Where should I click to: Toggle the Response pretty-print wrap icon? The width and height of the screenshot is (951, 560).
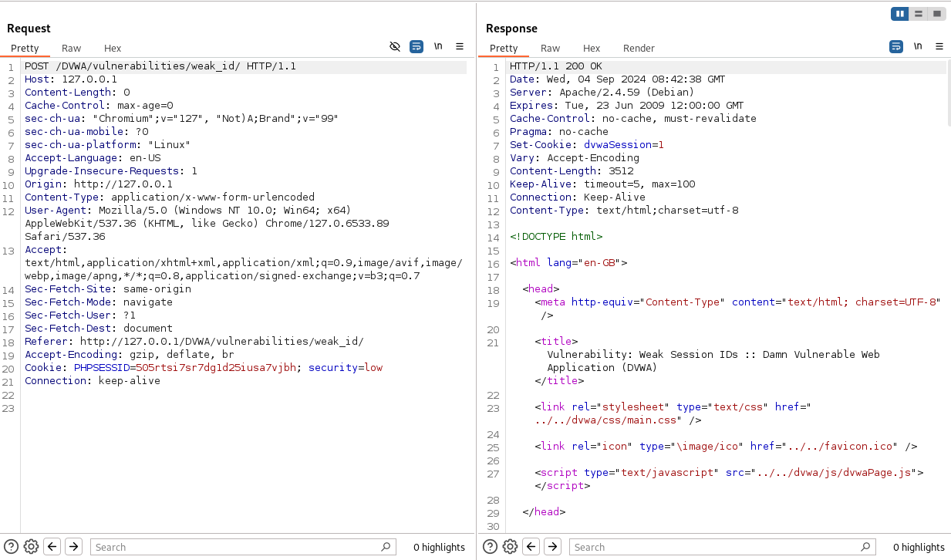coord(896,47)
